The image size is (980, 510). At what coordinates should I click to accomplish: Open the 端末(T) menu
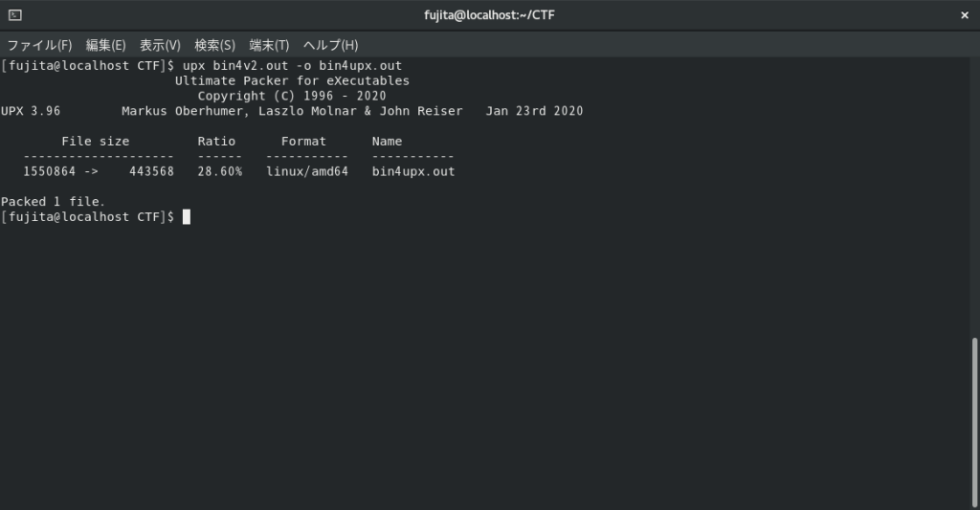coord(269,45)
